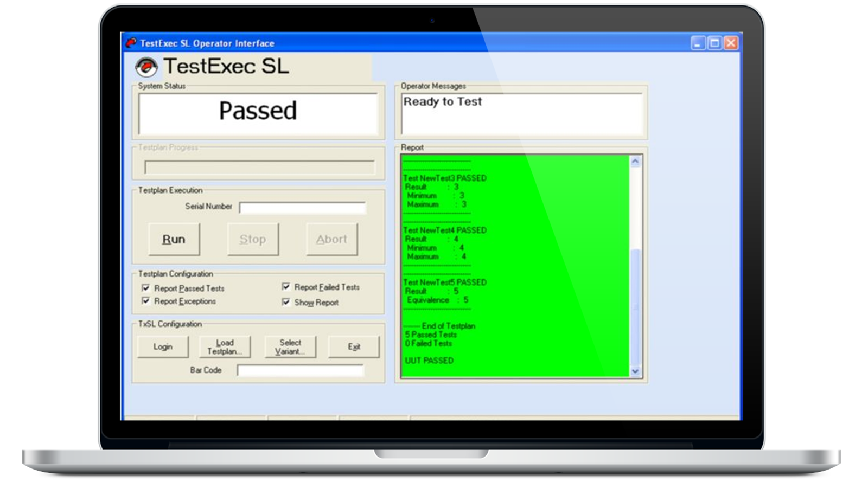This screenshot has width=868, height=488.
Task: Toggle Report Passed Tests checkbox
Action: 145,288
